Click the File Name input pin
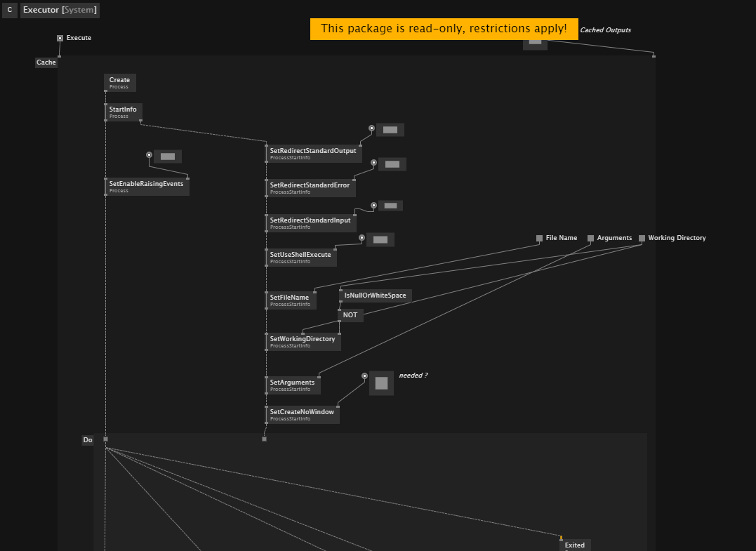This screenshot has height=551, width=756. tap(540, 238)
